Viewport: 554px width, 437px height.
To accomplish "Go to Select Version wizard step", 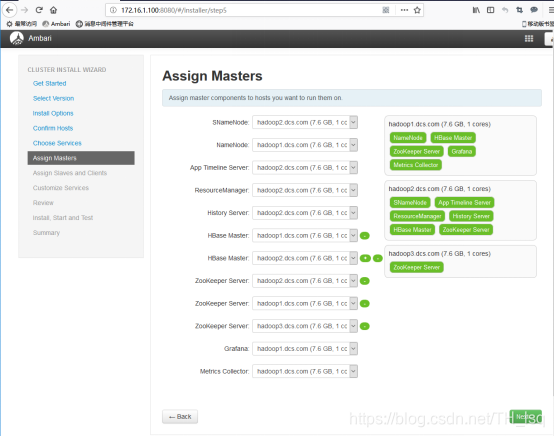I will tap(53, 98).
